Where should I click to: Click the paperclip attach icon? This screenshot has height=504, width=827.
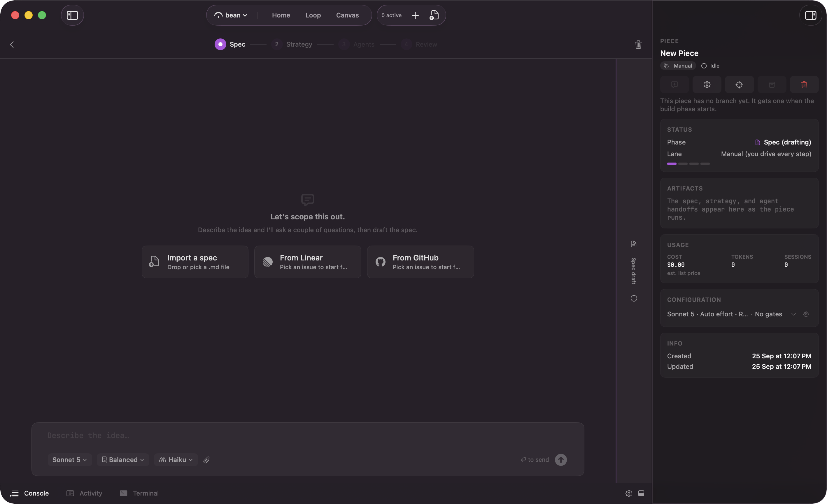pyautogui.click(x=206, y=460)
